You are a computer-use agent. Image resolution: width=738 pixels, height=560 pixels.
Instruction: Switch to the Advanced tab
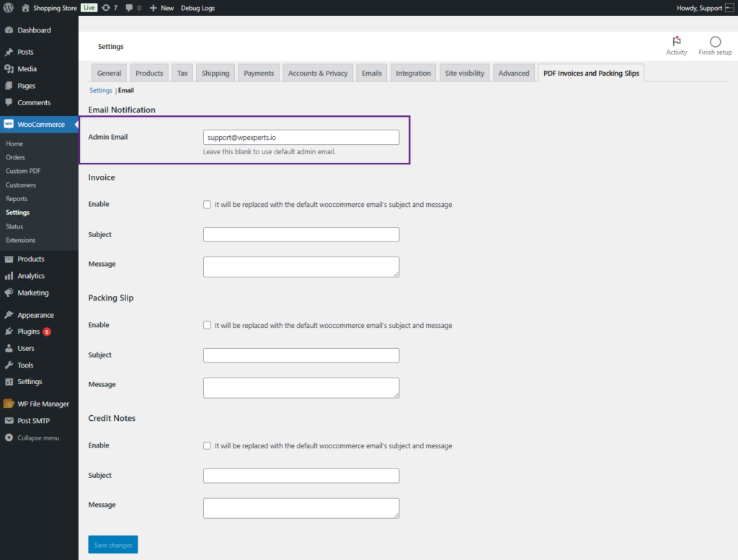[514, 73]
